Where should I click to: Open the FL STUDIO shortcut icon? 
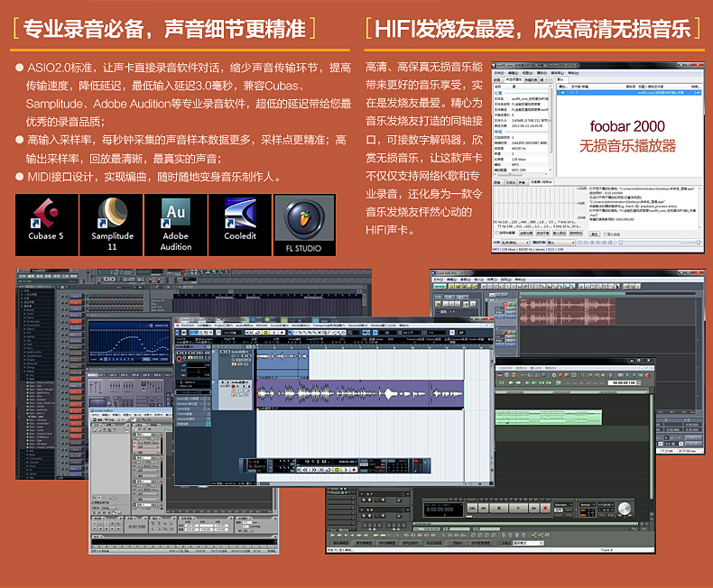304,225
